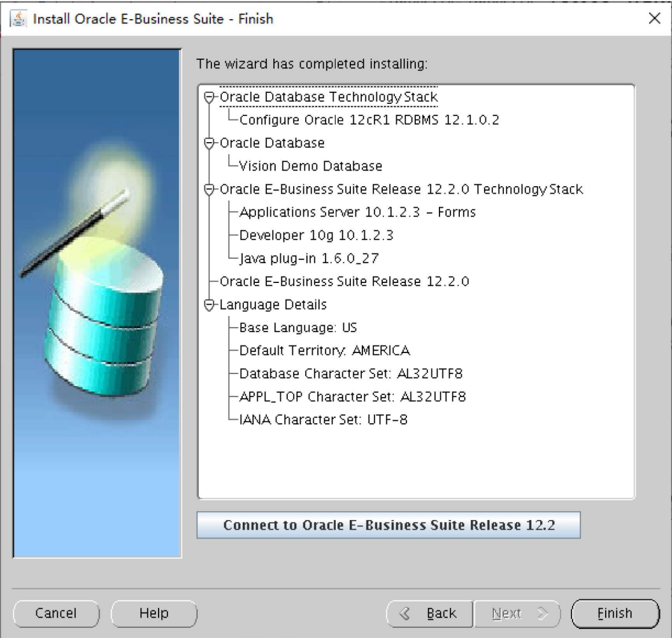Select the Language Details row
The height and width of the screenshot is (638, 672).
(273, 305)
